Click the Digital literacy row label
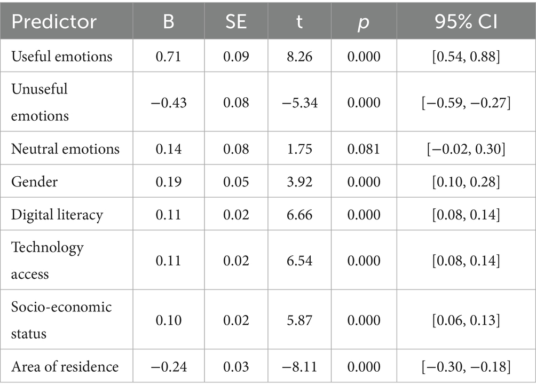 [57, 214]
